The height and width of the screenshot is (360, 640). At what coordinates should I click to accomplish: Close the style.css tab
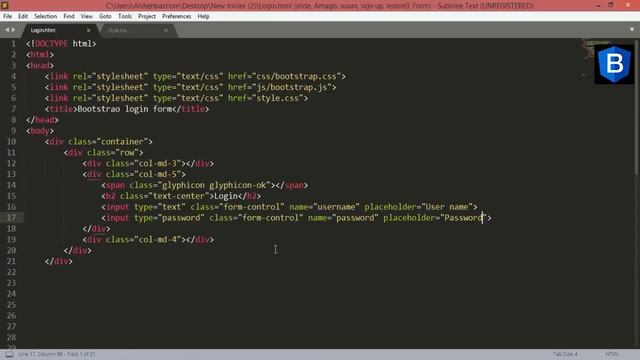166,30
